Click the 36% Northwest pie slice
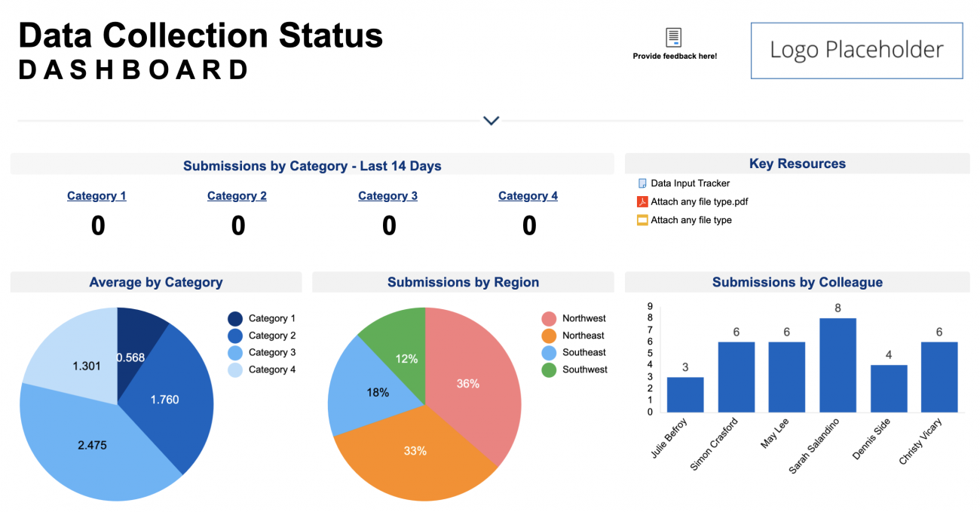 pyautogui.click(x=467, y=383)
